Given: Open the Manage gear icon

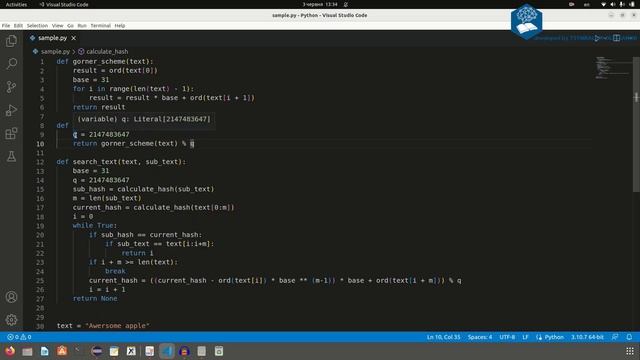Looking at the screenshot, I should coord(11,320).
